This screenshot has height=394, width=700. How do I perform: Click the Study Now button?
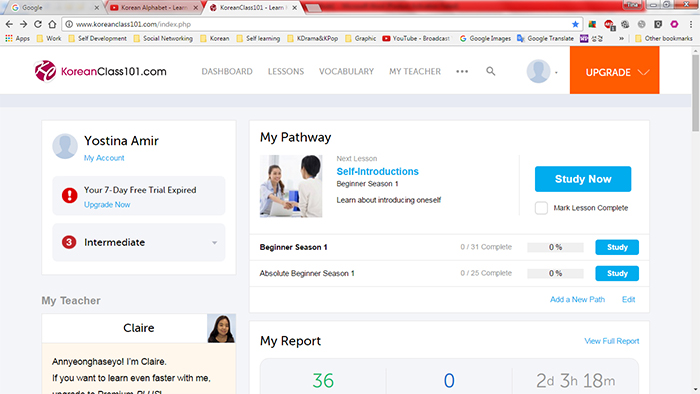tap(583, 179)
